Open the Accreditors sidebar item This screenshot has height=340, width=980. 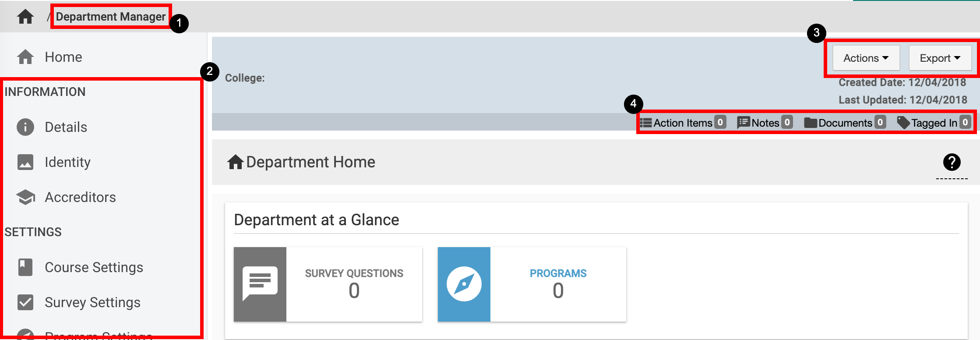[x=80, y=197]
